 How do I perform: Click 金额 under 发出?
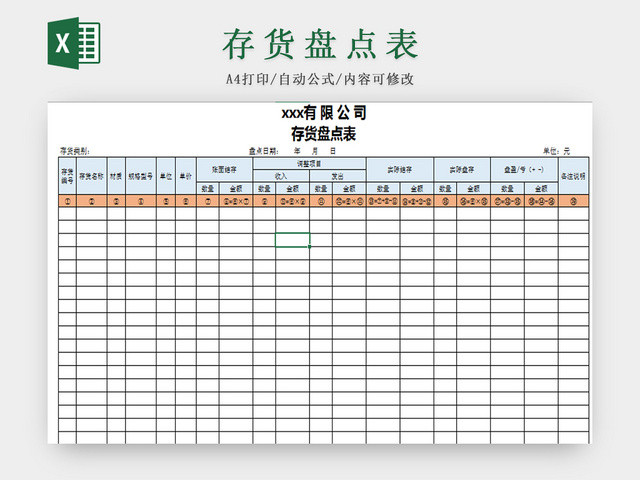[349, 188]
